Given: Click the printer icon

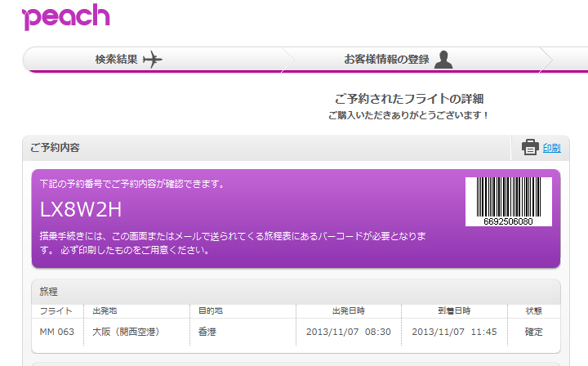Looking at the screenshot, I should [x=530, y=147].
